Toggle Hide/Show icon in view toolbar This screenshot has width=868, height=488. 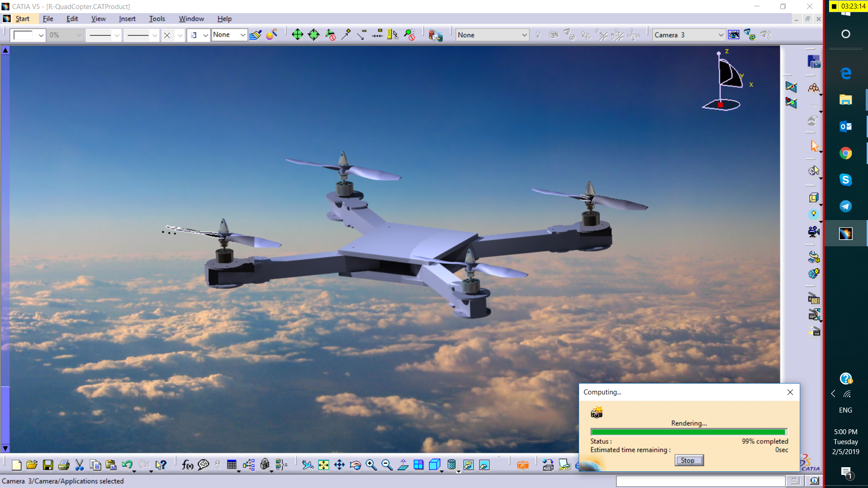(x=468, y=465)
